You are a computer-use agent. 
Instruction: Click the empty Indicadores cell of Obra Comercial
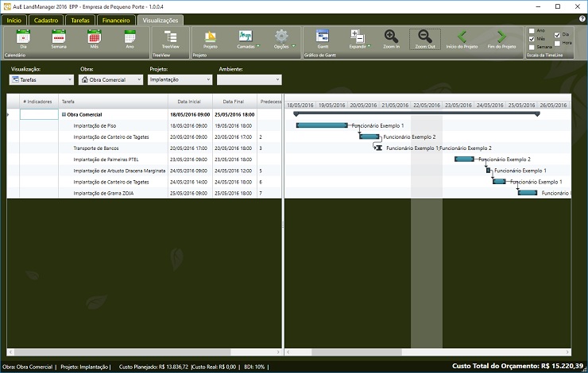tap(39, 114)
